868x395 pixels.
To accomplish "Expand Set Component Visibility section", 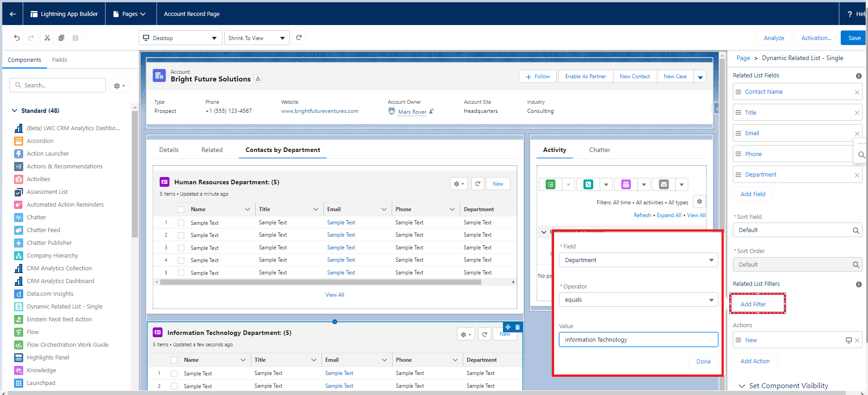I will tap(742, 386).
